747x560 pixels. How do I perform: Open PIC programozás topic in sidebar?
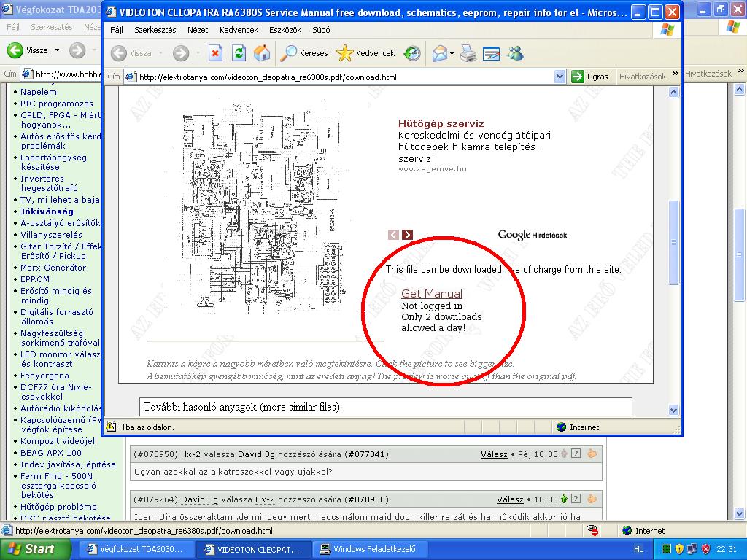[x=57, y=104]
